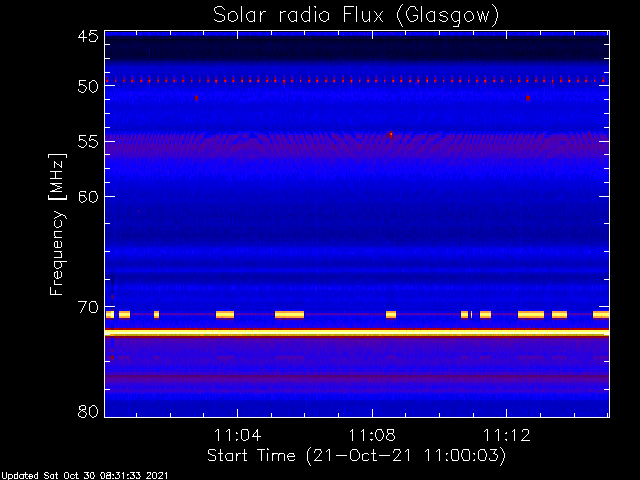The width and height of the screenshot is (640, 480).
Task: Click the wide yellow burst segment after 11:12
Action: 531,314
